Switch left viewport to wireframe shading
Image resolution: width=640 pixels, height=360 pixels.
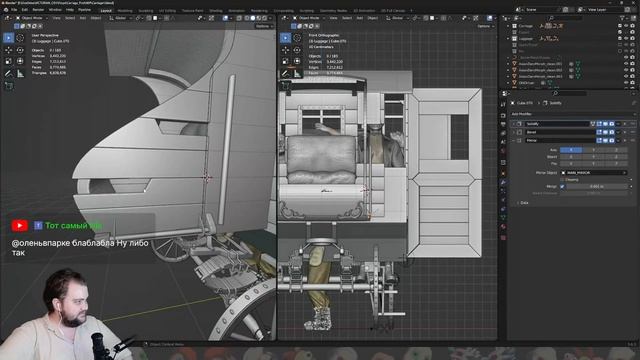[x=247, y=18]
